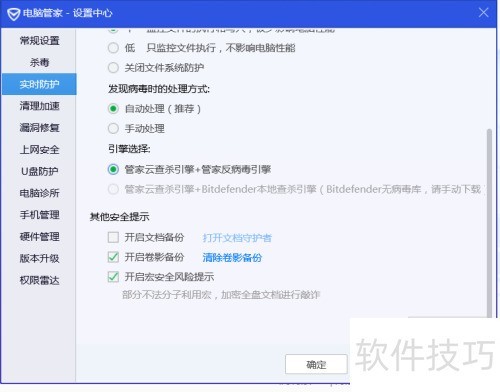Screen dimensions: 500x392
Task: Click the 其他安全提示 section heading
Action: pos(119,217)
